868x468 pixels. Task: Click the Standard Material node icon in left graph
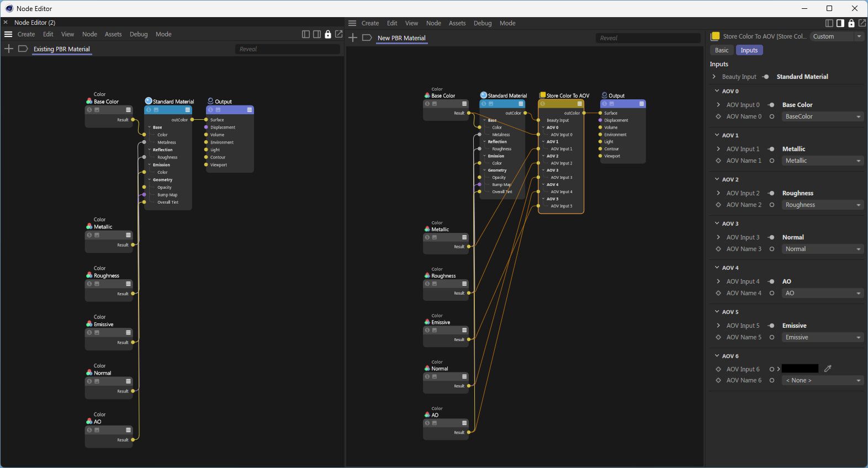149,101
